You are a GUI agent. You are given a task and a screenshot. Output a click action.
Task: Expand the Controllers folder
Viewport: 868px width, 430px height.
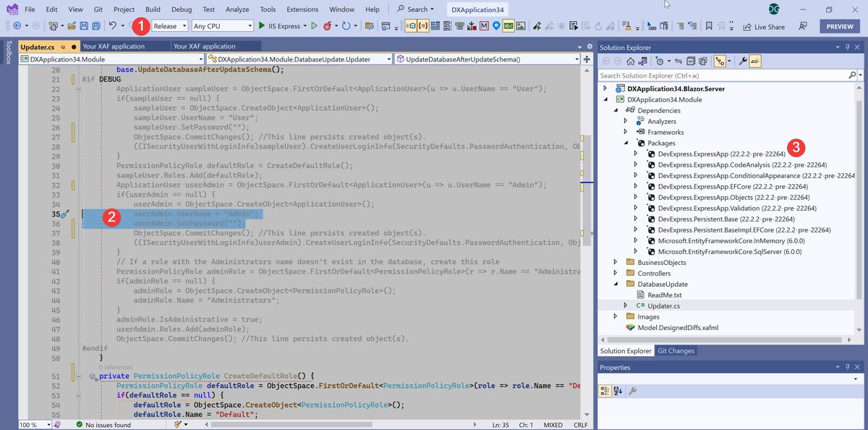[616, 274]
